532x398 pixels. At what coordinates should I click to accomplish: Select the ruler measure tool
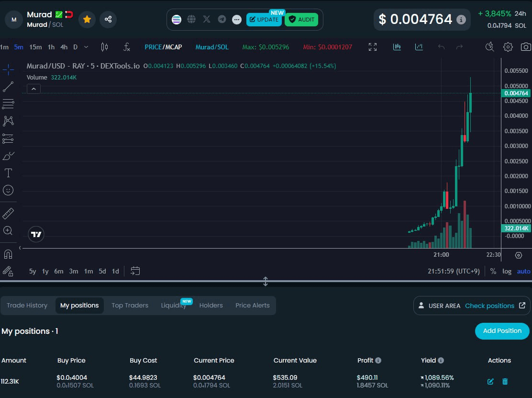click(8, 214)
